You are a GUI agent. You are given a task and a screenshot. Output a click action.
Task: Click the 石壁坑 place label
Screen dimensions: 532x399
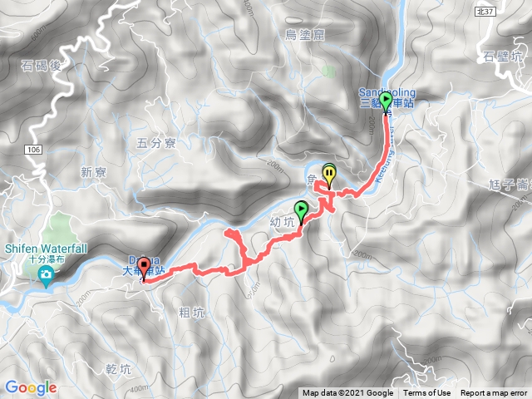[503, 57]
